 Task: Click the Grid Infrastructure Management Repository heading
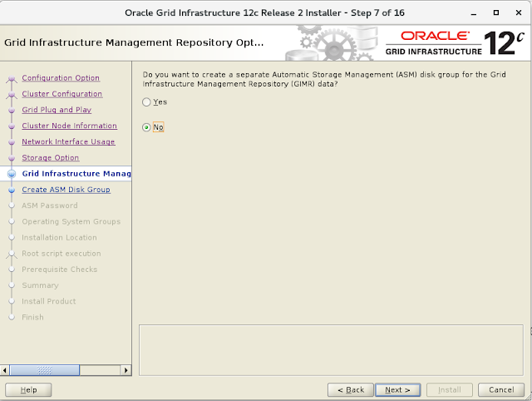[134, 42]
